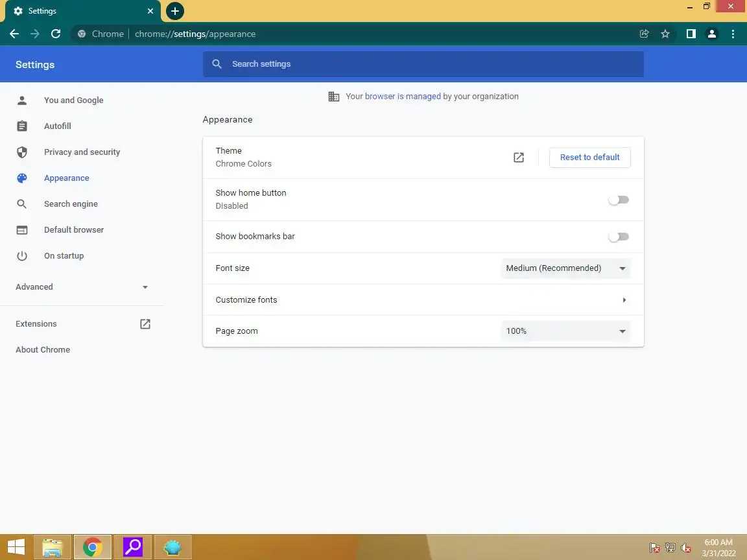Screen dimensions: 747x560
Task: Go to You and Google settings
Action: 74,100
